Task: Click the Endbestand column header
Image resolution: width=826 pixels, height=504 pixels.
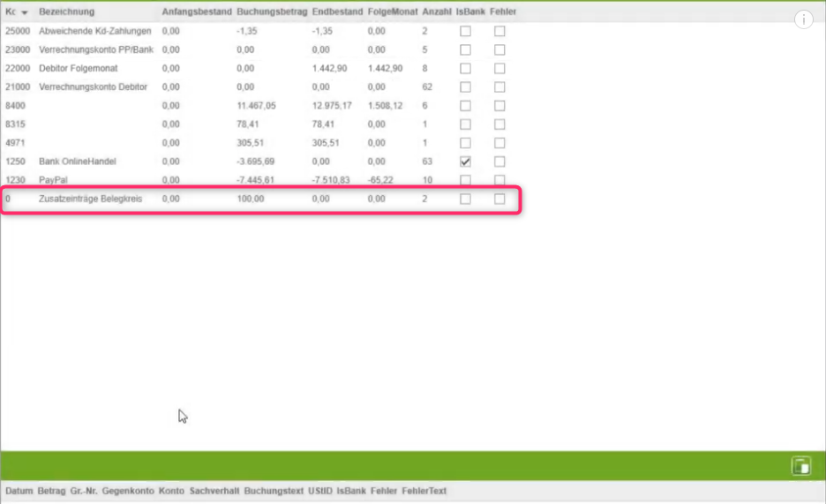Action: 337,12
